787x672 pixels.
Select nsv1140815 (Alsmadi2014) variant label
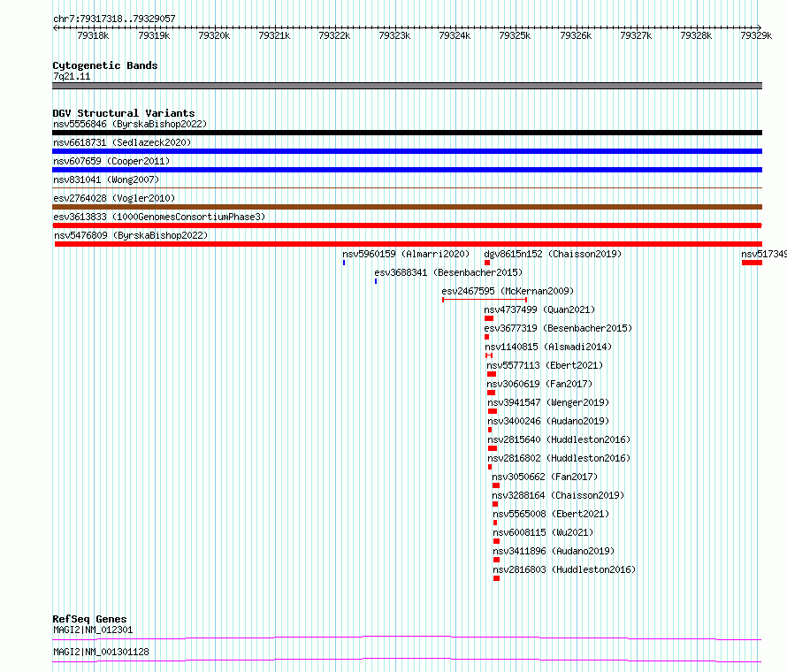[548, 347]
